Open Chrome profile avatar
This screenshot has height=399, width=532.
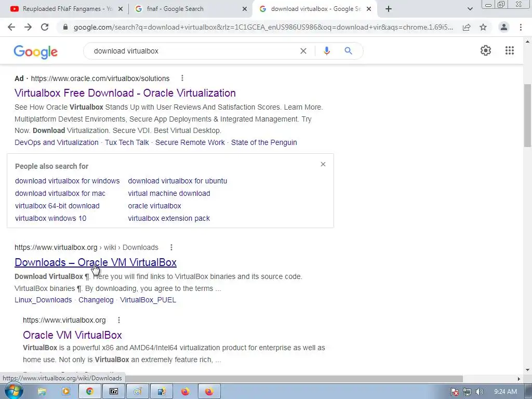tap(504, 27)
